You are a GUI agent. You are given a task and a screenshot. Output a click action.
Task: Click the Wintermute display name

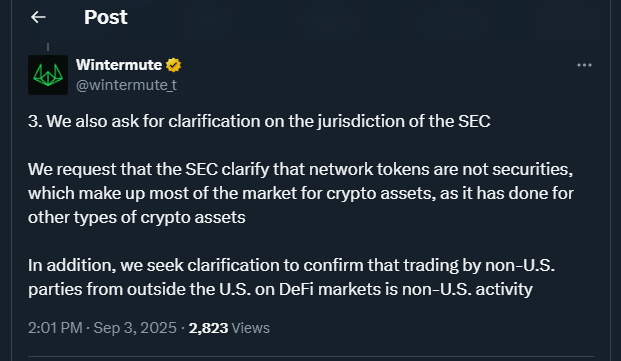[x=119, y=65]
